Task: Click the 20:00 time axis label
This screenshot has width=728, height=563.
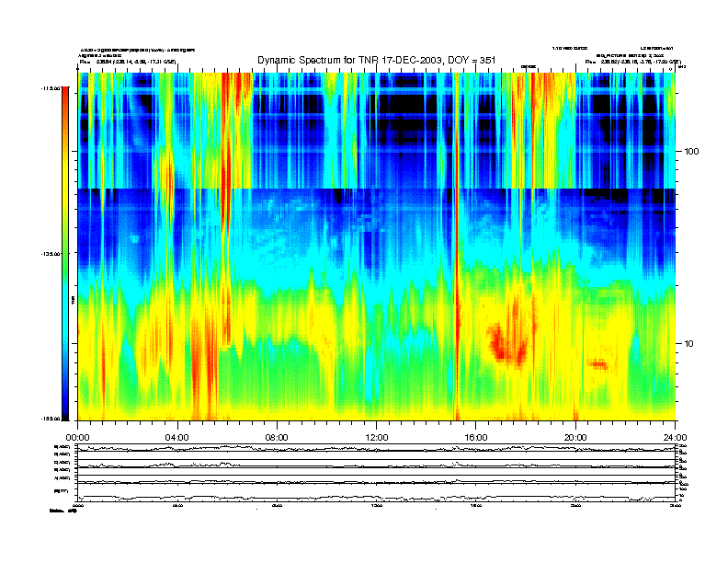Action: pos(575,438)
